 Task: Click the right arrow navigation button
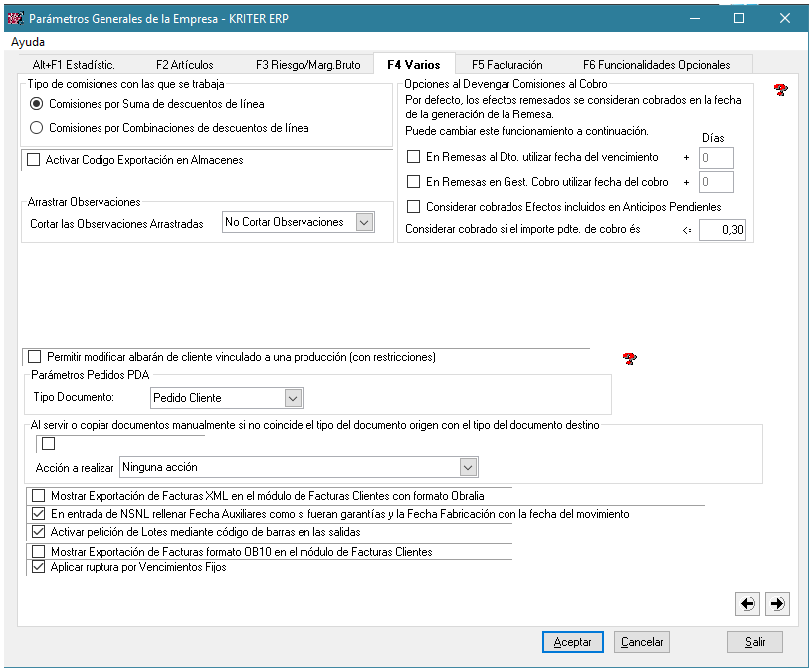[777, 603]
